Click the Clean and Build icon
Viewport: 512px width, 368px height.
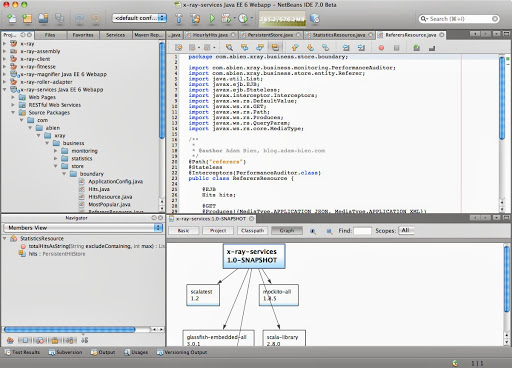(195, 18)
